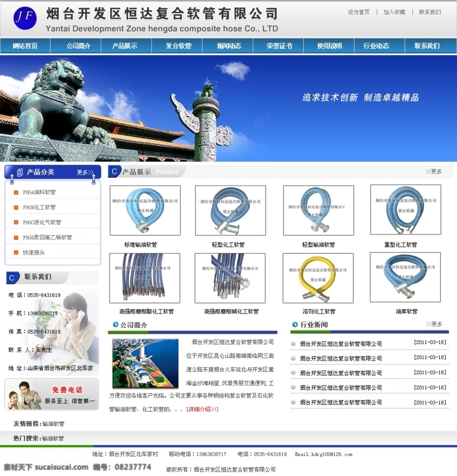Click the round arrow icon beside 公司简介
Viewport: 457px width, 476px height.
pos(115,324)
